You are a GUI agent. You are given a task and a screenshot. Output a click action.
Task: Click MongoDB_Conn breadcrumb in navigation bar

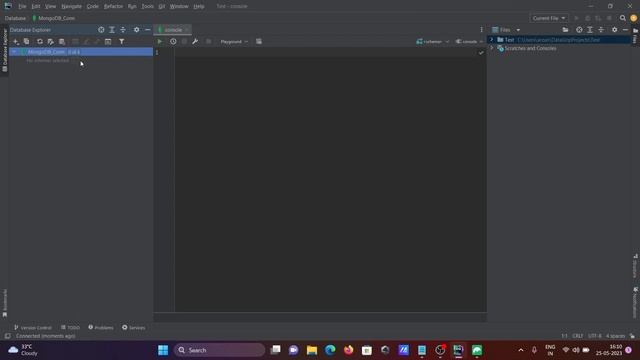(x=53, y=18)
